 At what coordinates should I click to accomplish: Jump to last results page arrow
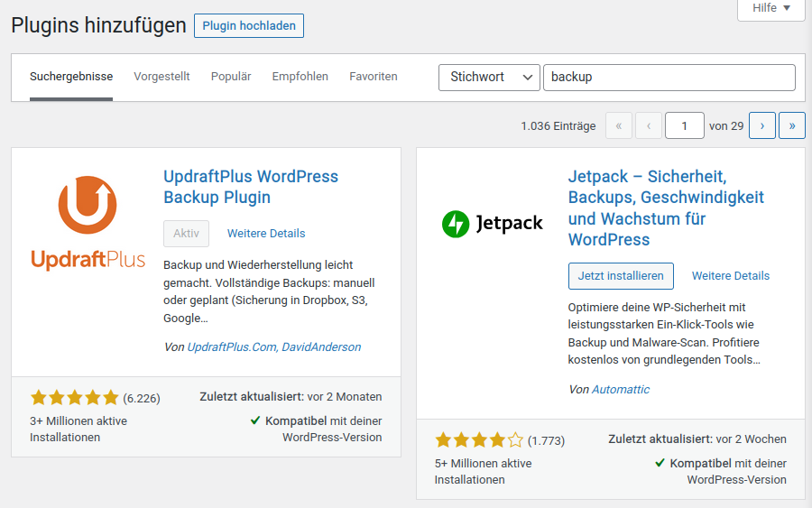pyautogui.click(x=792, y=125)
